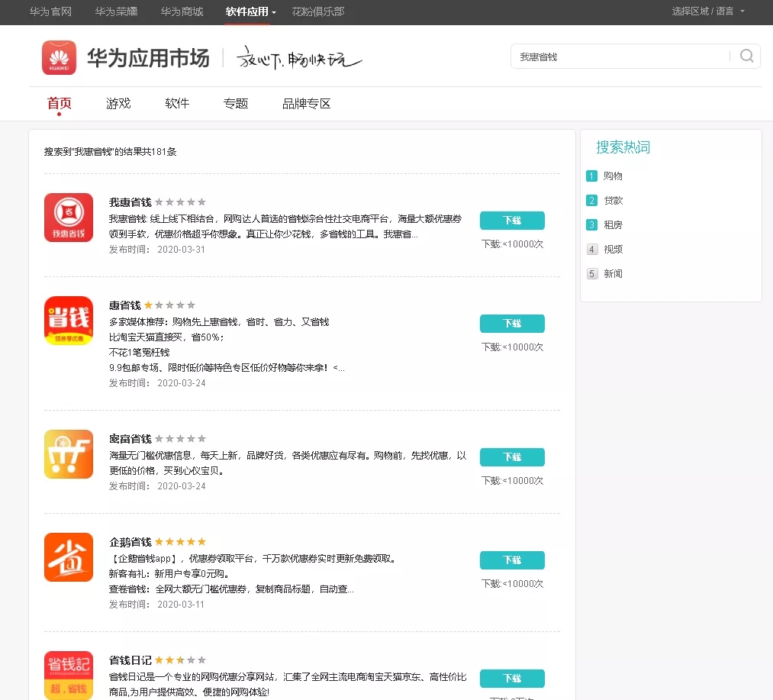Open the 我惠省钱 app icon
The width and height of the screenshot is (773, 700).
point(69,218)
